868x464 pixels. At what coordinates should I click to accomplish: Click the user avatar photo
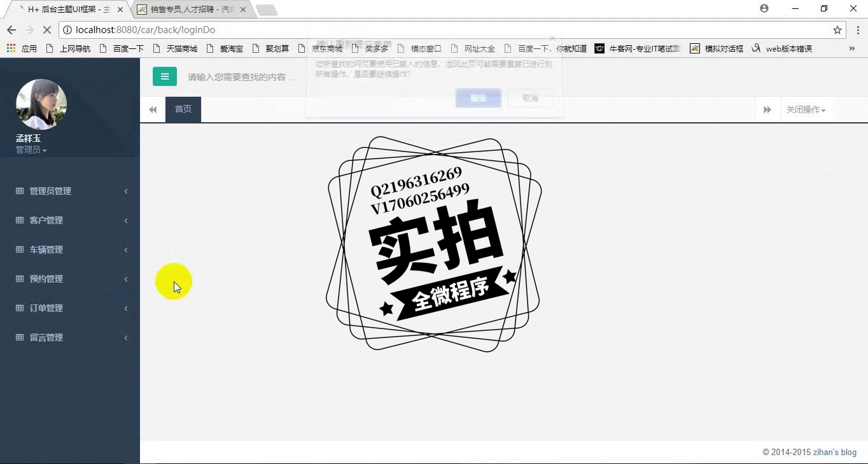point(41,104)
